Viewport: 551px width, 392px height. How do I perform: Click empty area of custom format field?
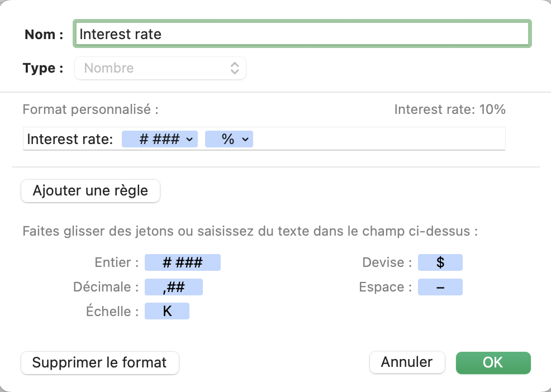(380, 140)
